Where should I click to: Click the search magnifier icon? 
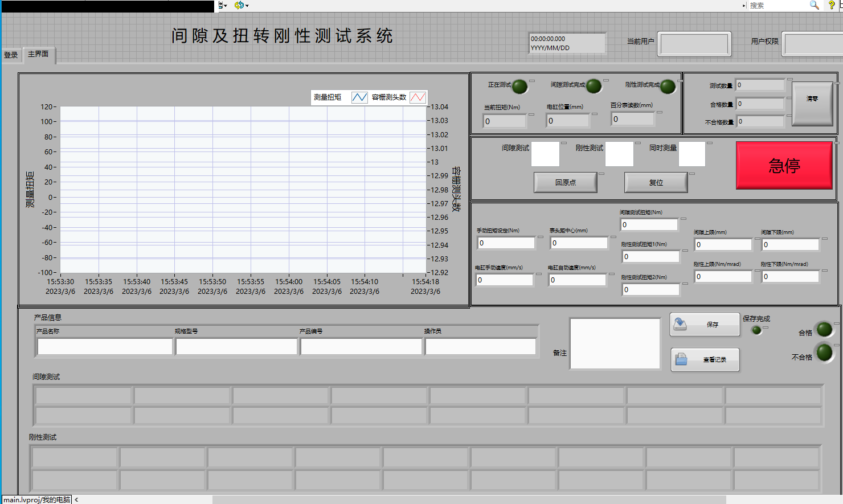(x=814, y=5)
